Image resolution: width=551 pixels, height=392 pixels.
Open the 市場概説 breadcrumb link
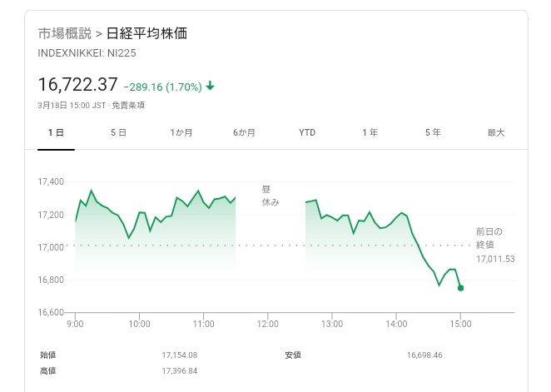pos(64,34)
